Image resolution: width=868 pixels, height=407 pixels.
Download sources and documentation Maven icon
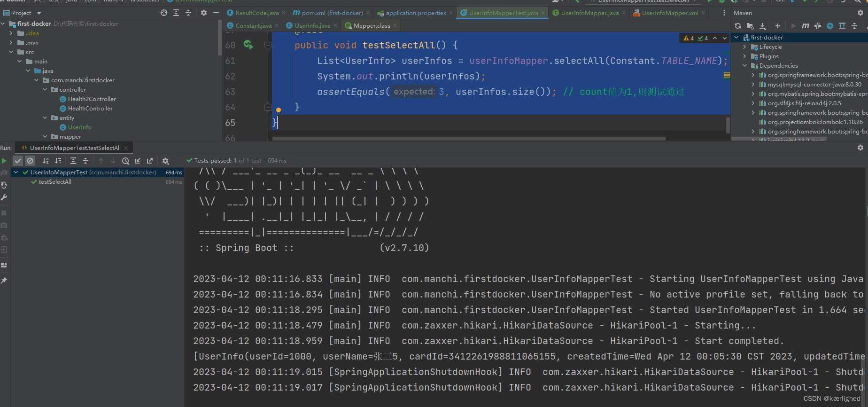click(x=763, y=26)
